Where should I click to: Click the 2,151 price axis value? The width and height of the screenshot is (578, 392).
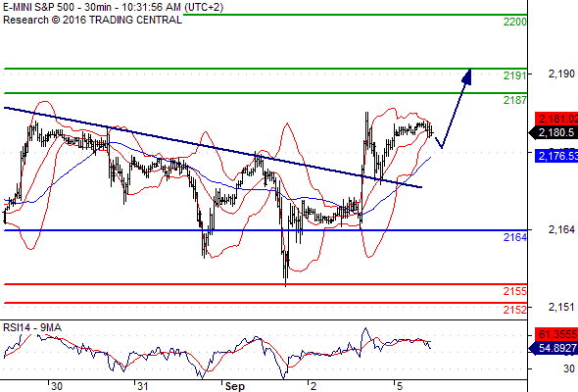point(561,307)
